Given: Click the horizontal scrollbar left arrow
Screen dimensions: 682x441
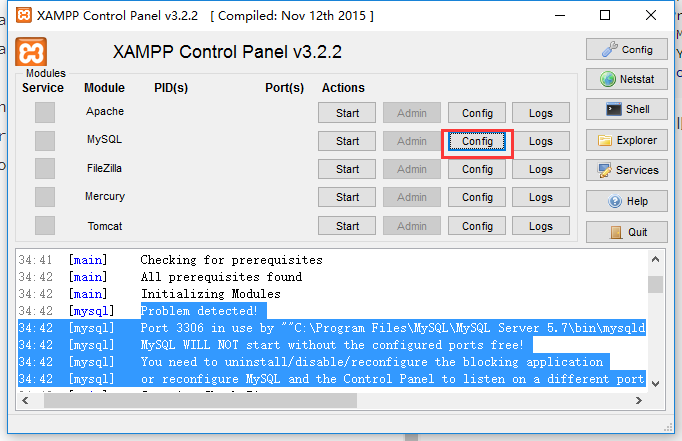Looking at the screenshot, I should tap(25, 401).
